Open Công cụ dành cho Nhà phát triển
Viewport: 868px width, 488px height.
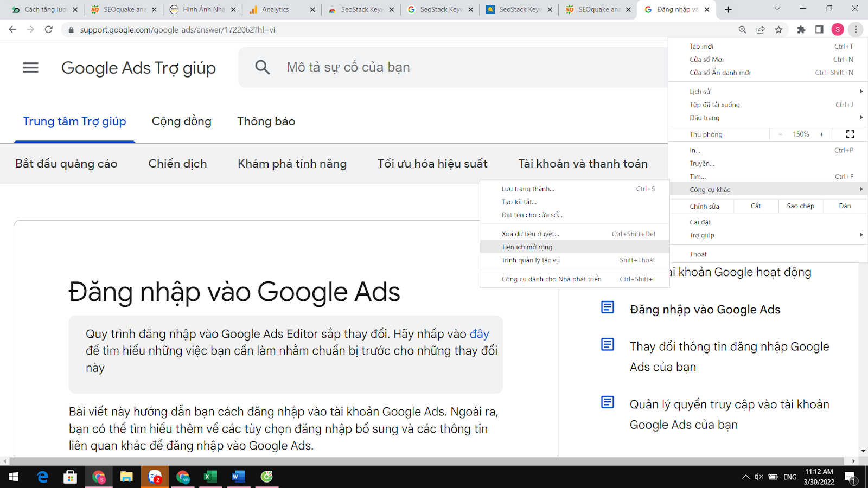tap(575, 279)
